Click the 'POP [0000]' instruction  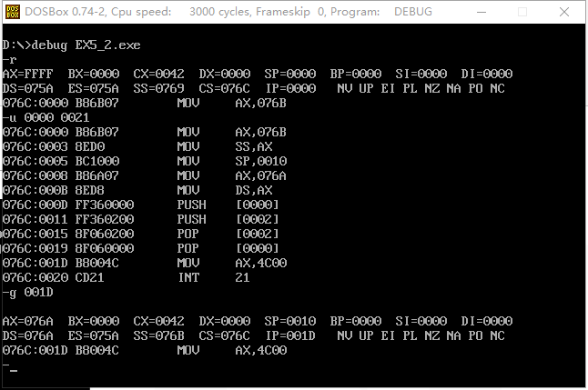pyautogui.click(x=228, y=248)
